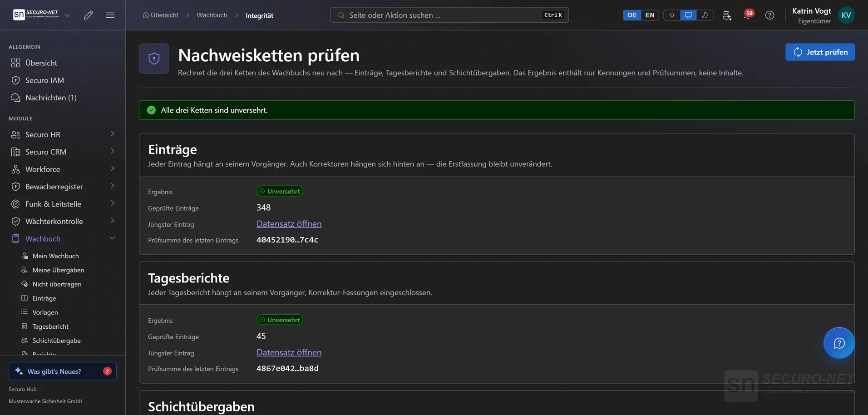Open Datensatz öffnen link under Einträge
868x415 pixels.
tap(289, 224)
